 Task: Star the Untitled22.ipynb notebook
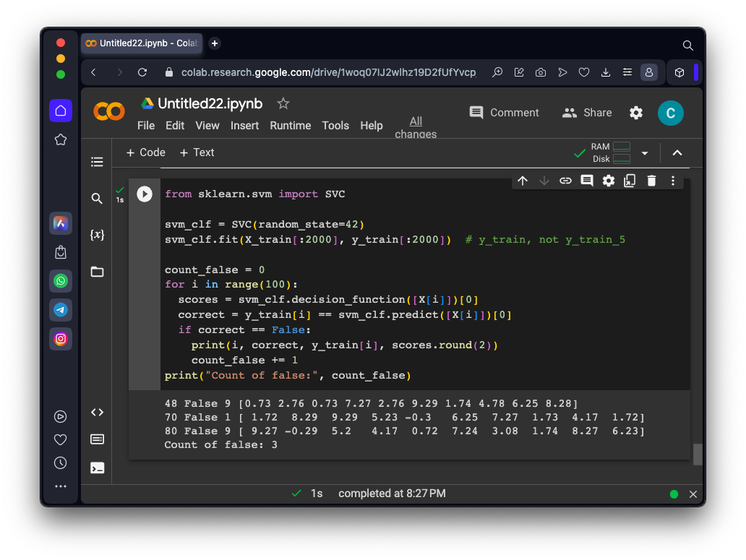click(283, 103)
